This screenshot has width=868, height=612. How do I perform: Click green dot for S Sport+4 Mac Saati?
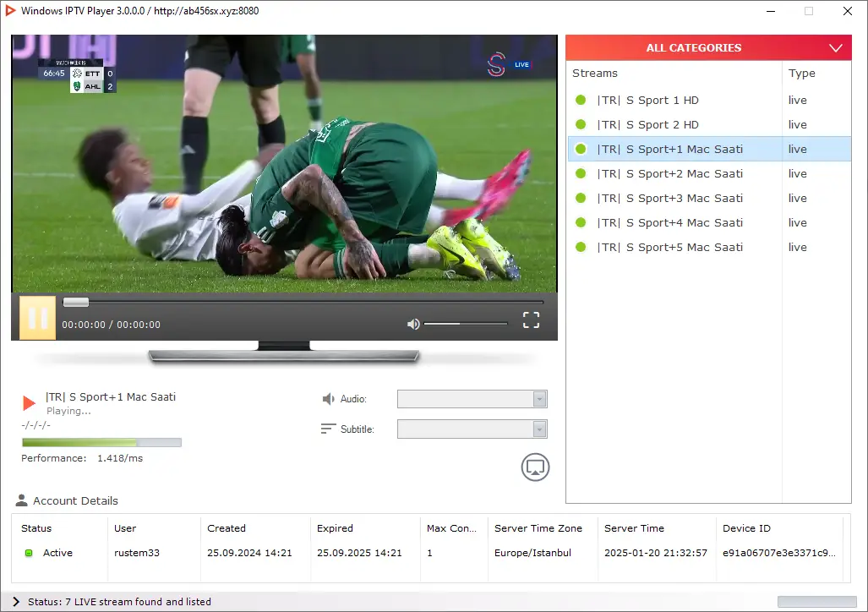(581, 222)
